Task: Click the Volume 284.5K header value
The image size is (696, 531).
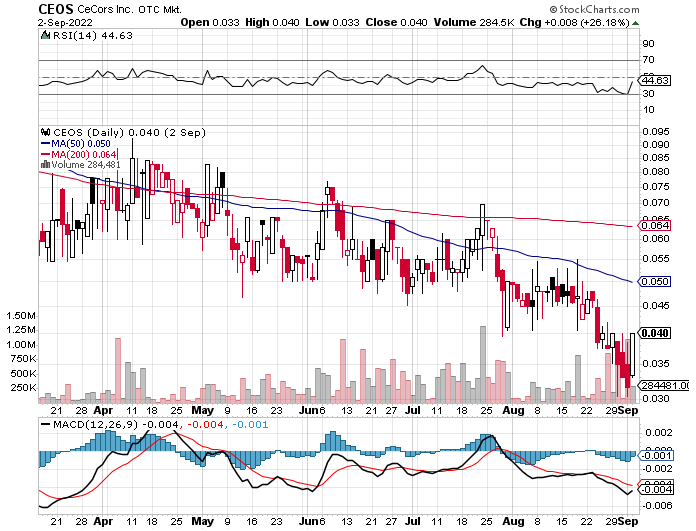Action: [x=474, y=22]
